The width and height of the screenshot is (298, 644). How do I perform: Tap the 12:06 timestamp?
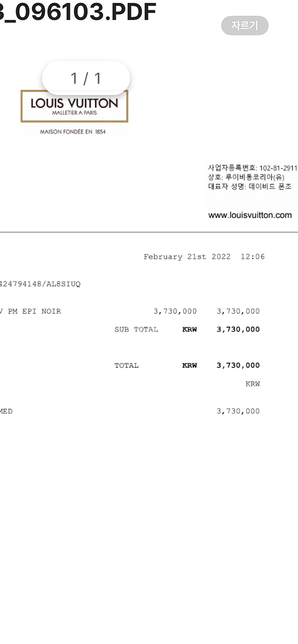coord(253,257)
